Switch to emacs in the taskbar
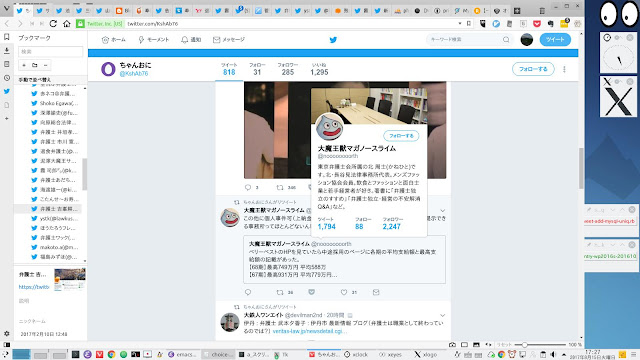This screenshot has height=360, width=640. click(182, 354)
